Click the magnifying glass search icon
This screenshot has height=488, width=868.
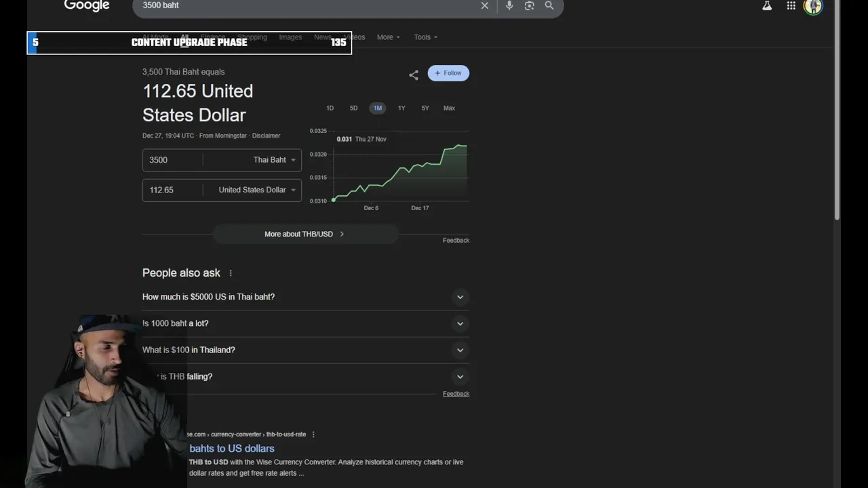click(549, 5)
